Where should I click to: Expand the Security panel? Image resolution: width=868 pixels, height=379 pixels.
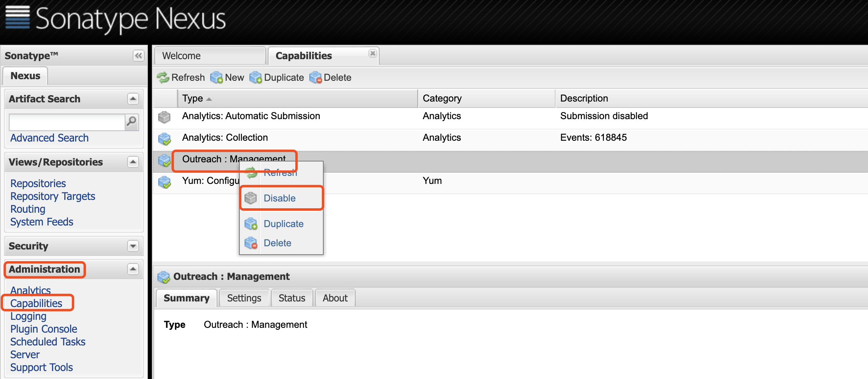point(133,246)
